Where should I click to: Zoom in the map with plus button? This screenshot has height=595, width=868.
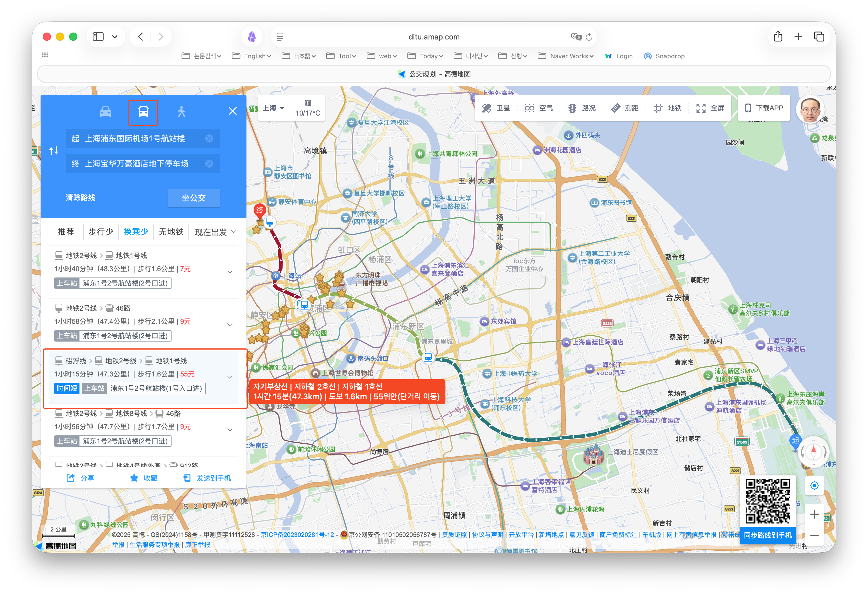(x=814, y=515)
